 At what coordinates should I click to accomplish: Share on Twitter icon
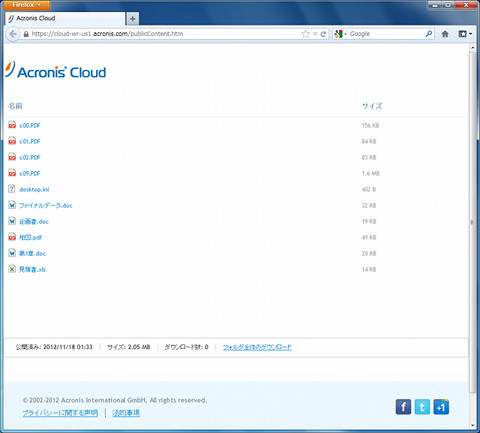[x=422, y=407]
